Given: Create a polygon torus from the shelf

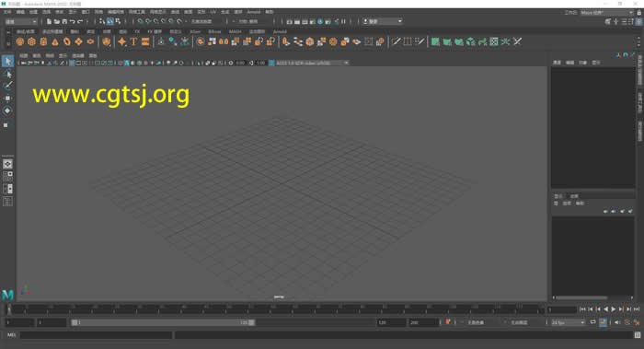Looking at the screenshot, I should click(x=66, y=41).
